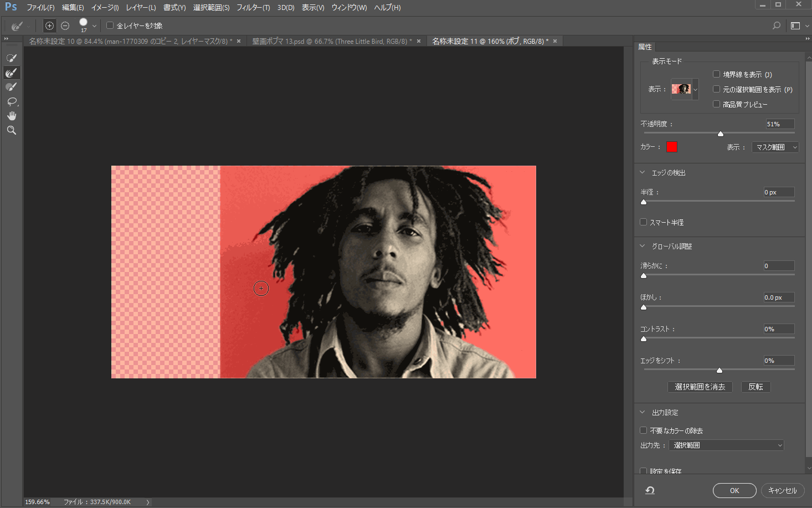
Task: Open the 表示(V) menu
Action: coord(313,8)
